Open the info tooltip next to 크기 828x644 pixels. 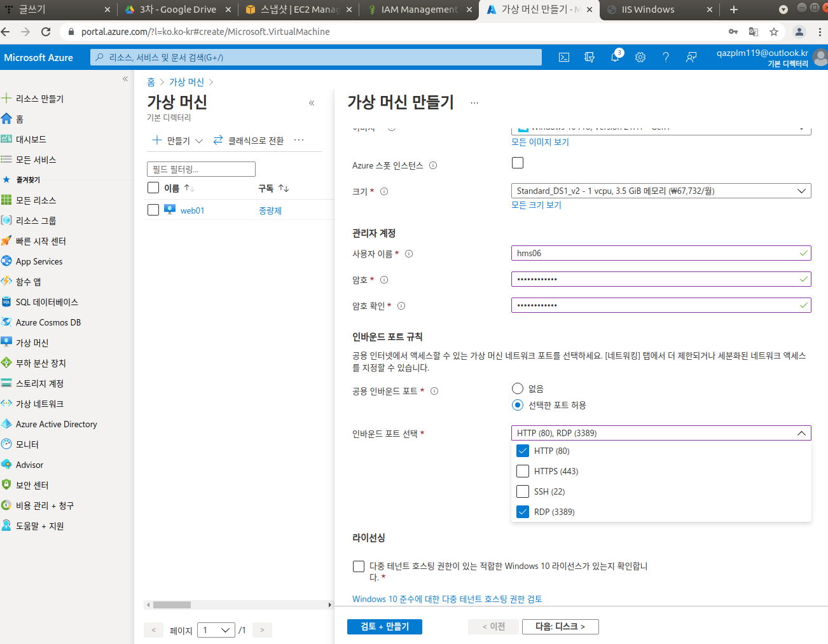pyautogui.click(x=384, y=191)
